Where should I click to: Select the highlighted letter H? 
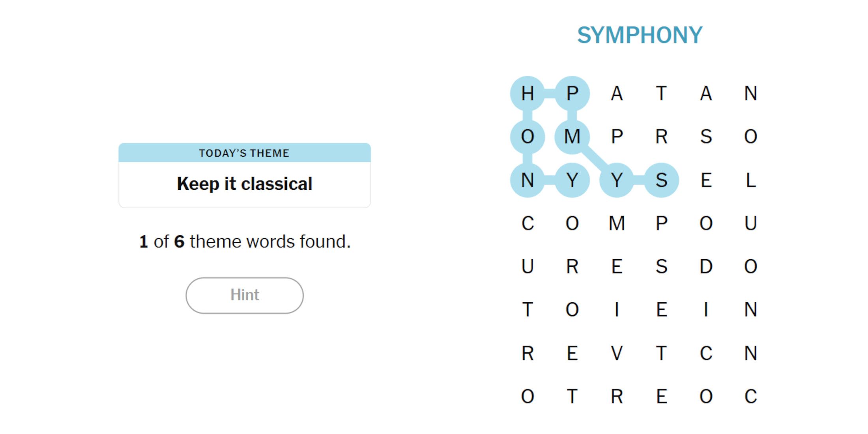(528, 94)
